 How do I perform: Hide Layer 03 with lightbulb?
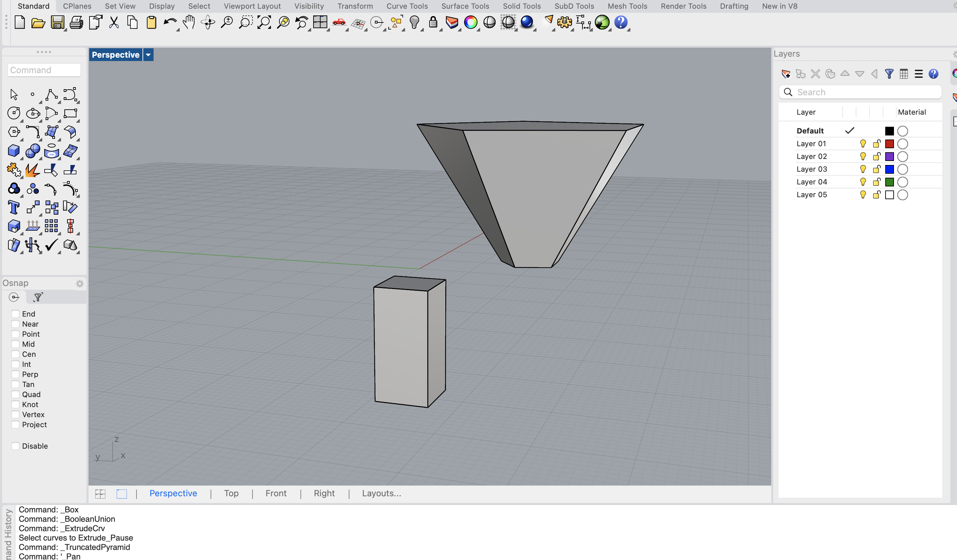click(x=863, y=169)
